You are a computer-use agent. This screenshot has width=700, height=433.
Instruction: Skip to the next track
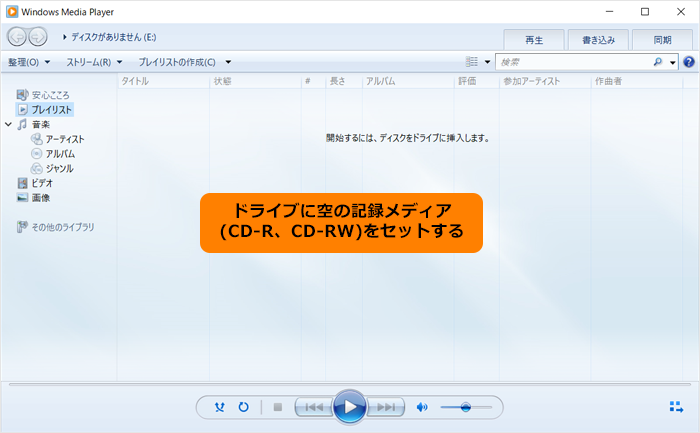pos(386,407)
